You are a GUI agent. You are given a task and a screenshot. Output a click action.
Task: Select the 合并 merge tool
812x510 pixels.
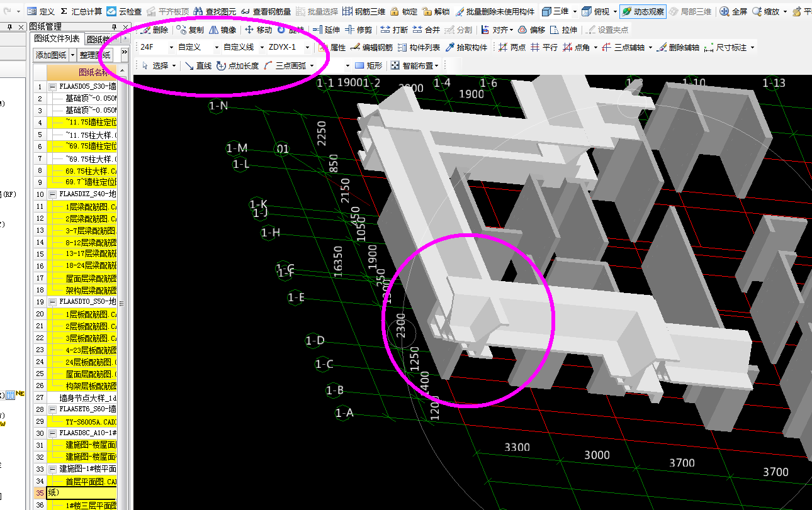coord(426,30)
